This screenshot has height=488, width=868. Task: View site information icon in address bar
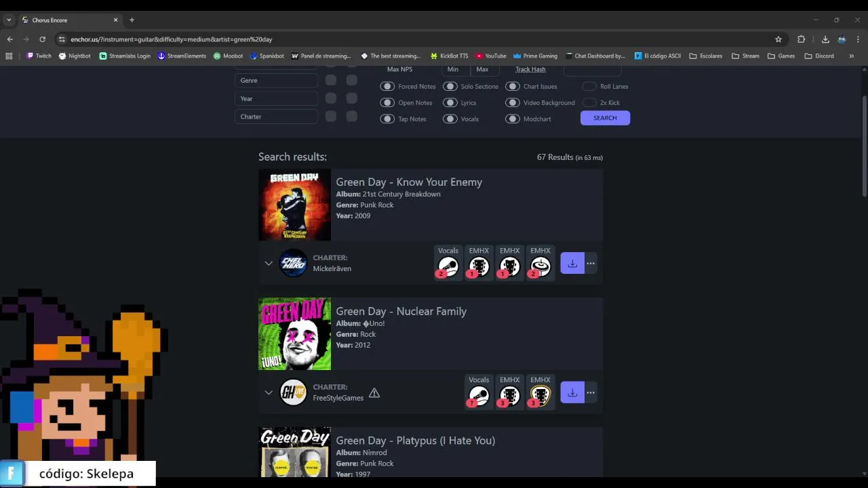tap(62, 39)
